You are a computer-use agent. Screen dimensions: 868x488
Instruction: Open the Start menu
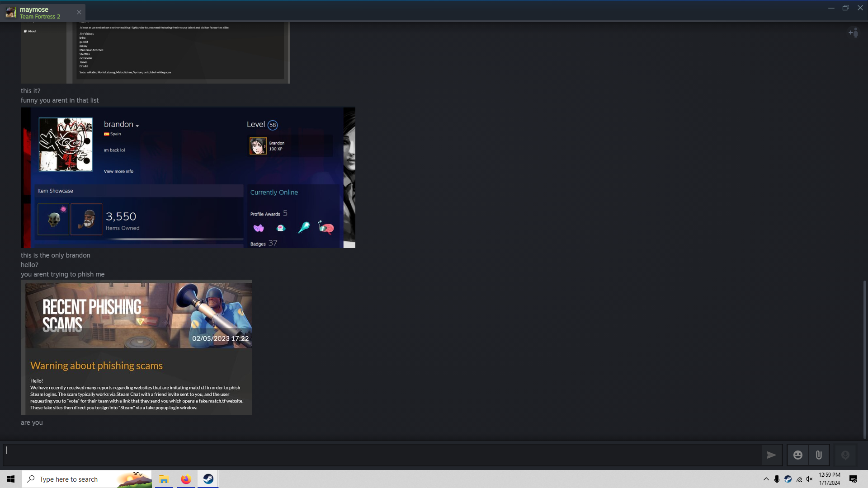[10, 479]
